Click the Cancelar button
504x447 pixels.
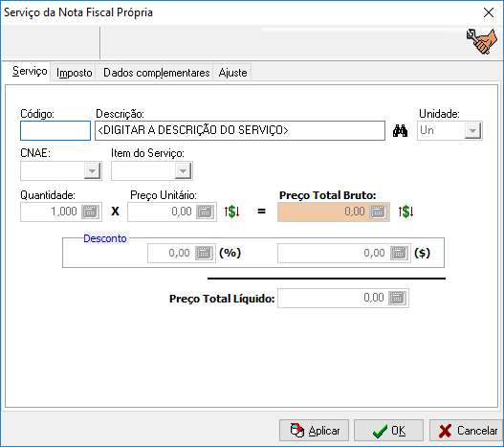[x=466, y=431]
